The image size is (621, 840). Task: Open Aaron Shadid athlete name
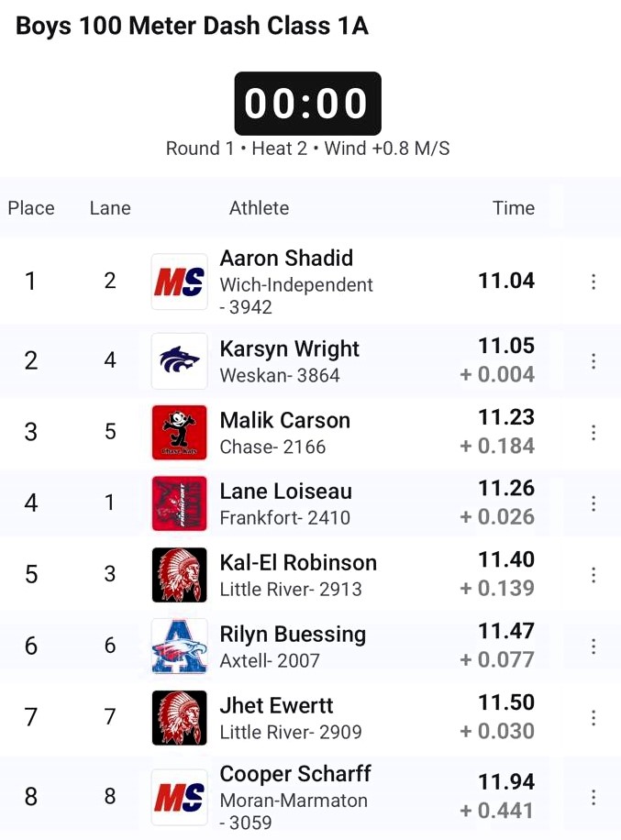coord(286,259)
